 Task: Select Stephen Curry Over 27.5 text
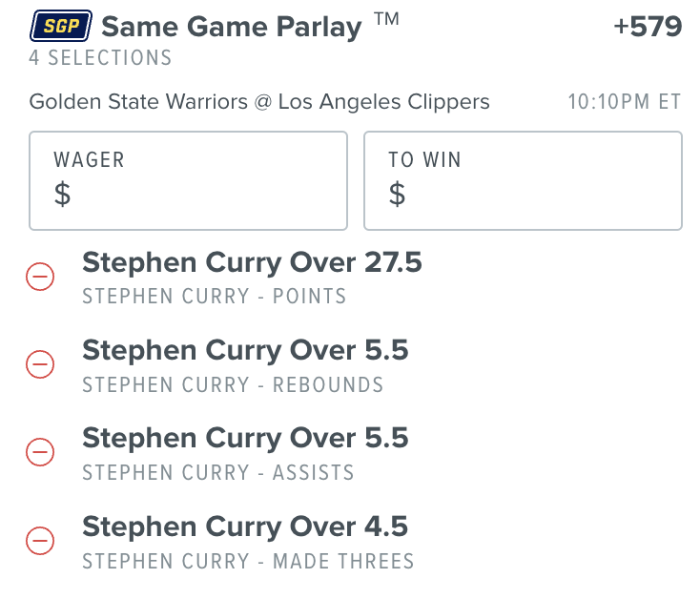coord(252,262)
